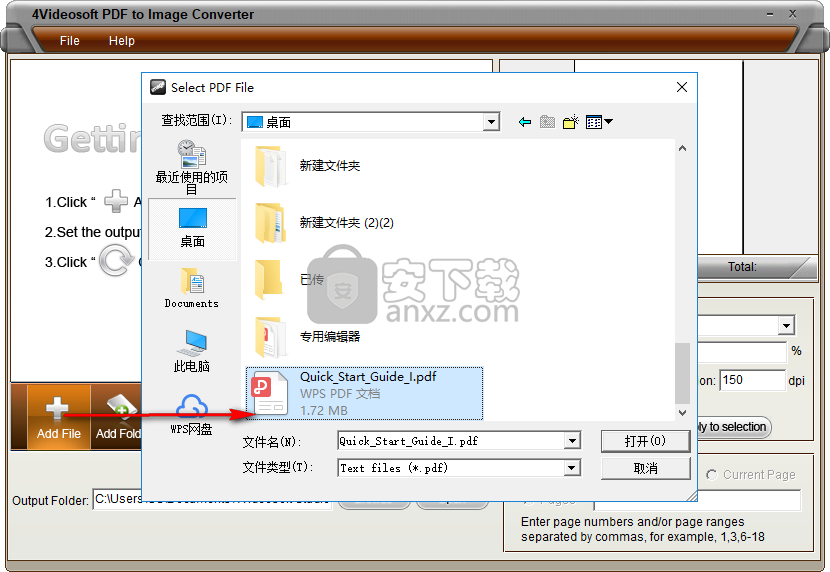Image resolution: width=830 pixels, height=572 pixels.
Task: Go up one folder level
Action: pos(547,122)
